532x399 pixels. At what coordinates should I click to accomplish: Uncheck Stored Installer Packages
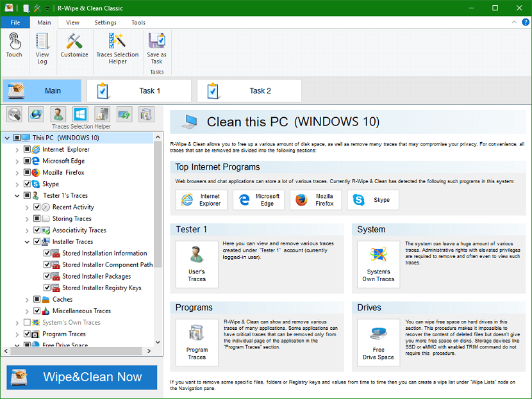coord(47,276)
